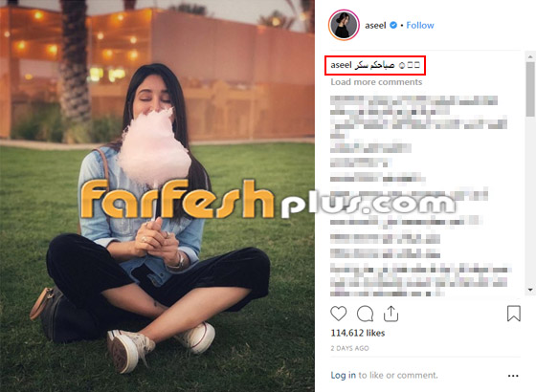Open the comment speech bubble icon

[365, 314]
